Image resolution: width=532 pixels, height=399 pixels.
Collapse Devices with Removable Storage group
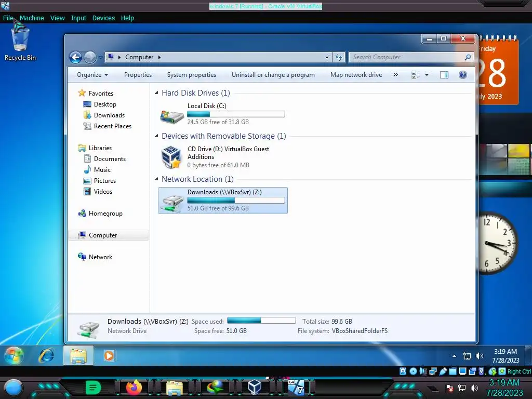coord(156,136)
